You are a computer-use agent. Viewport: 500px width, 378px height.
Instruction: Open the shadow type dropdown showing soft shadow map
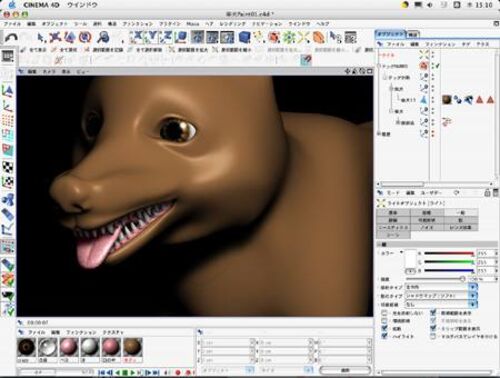(441, 296)
